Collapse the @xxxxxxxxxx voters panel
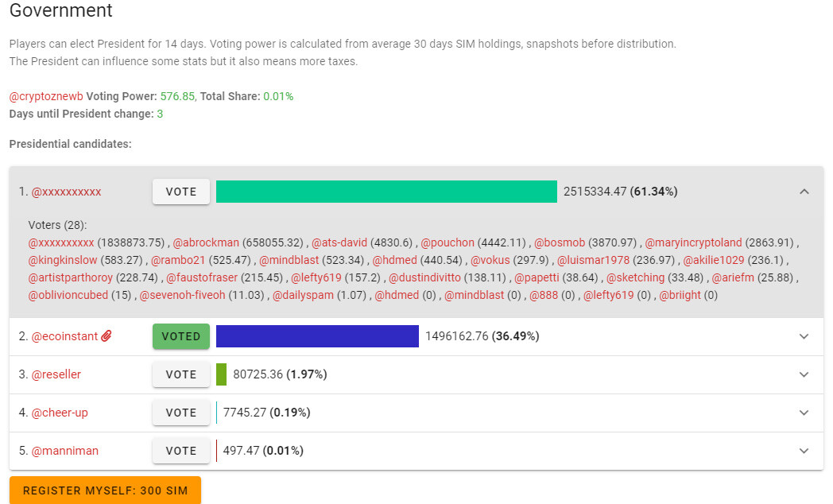 click(804, 192)
